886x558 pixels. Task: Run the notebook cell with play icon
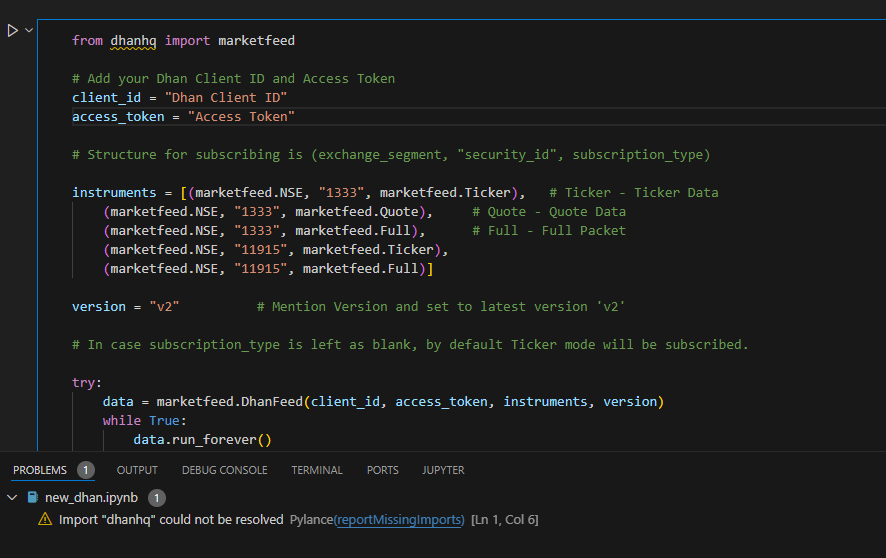coord(12,30)
